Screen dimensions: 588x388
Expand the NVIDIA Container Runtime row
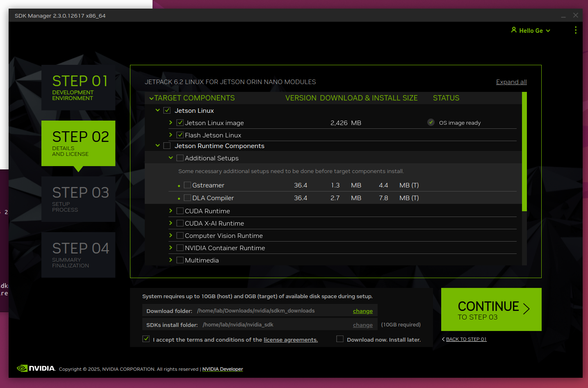point(171,247)
